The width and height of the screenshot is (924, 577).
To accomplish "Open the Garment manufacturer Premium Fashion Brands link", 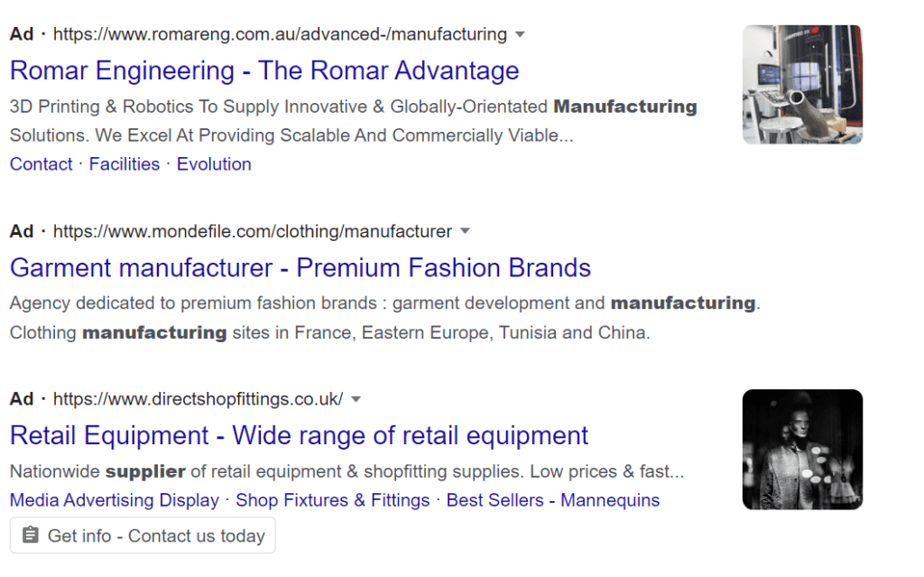I will point(300,268).
